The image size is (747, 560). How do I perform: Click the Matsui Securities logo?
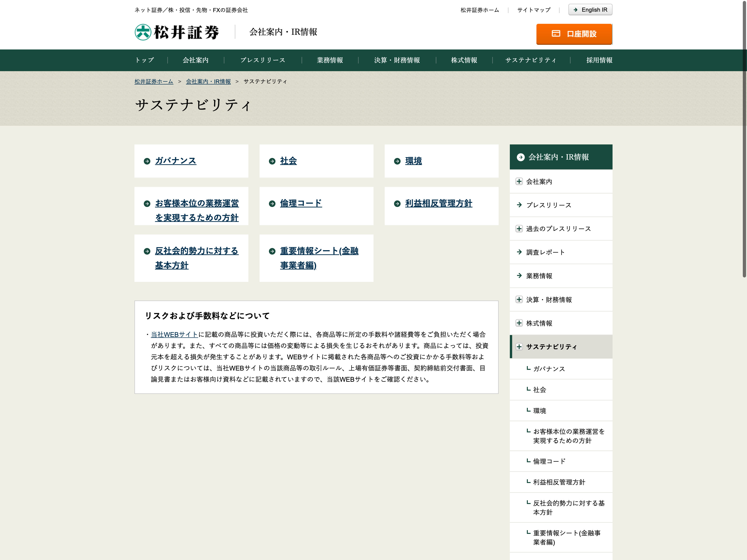coord(177,32)
